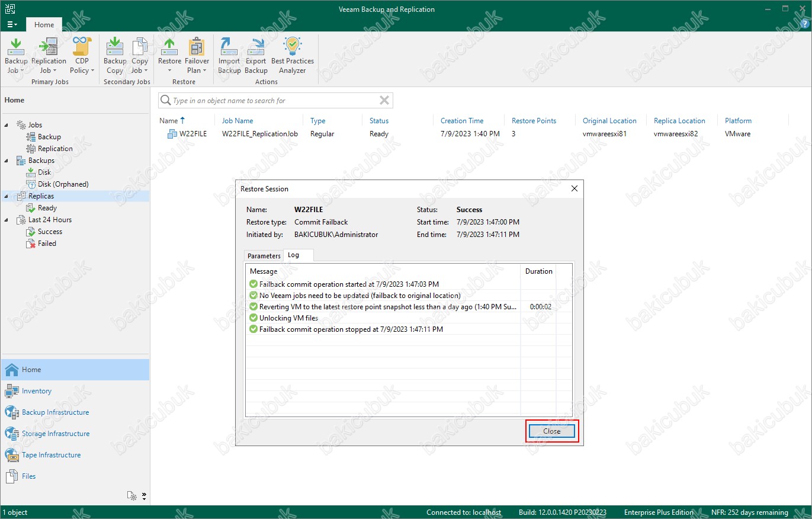Open the Backup Copy ribbon button

click(115, 56)
